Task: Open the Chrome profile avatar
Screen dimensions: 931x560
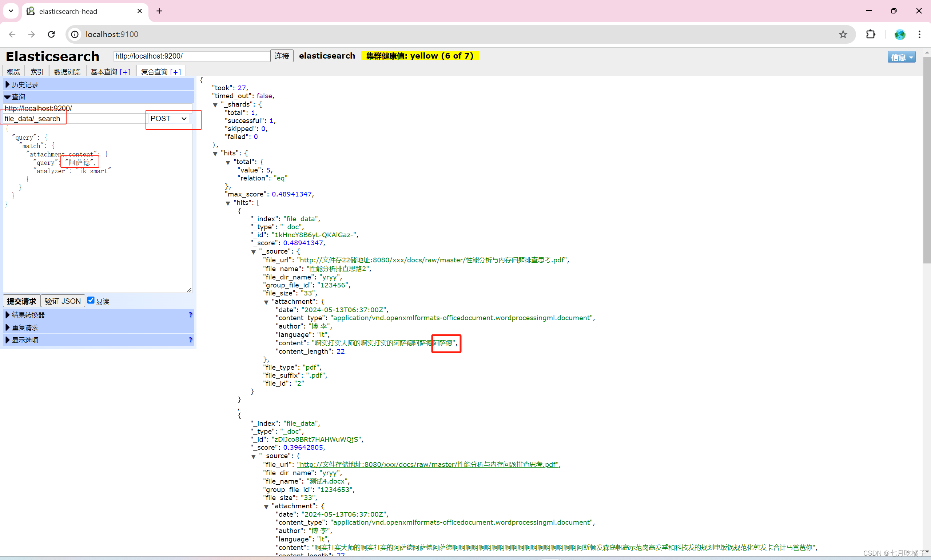Action: point(900,34)
